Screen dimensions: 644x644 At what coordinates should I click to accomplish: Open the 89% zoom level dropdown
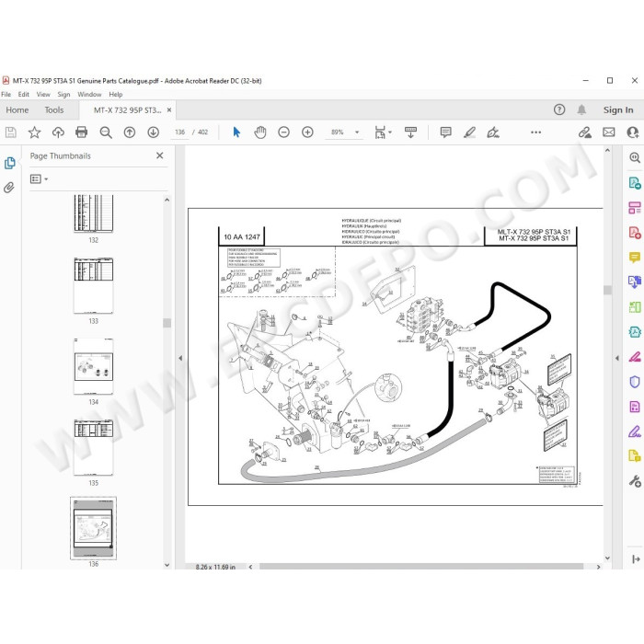click(x=357, y=132)
